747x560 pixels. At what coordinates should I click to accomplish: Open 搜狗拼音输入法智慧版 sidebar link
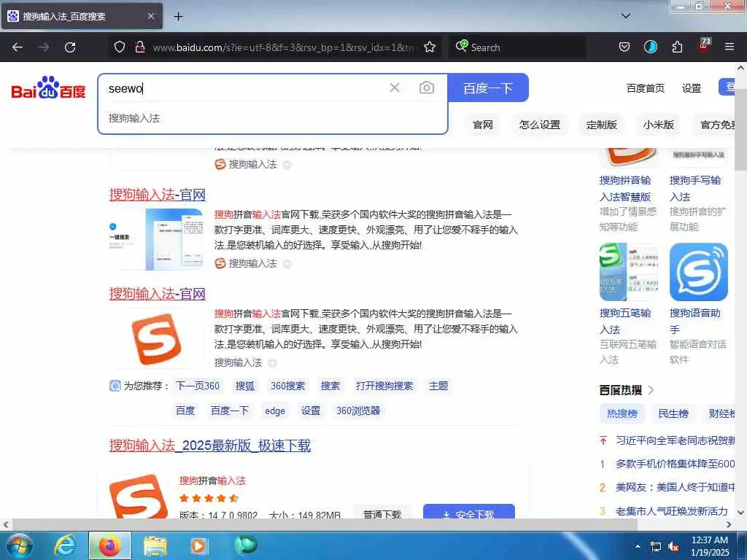tap(625, 189)
